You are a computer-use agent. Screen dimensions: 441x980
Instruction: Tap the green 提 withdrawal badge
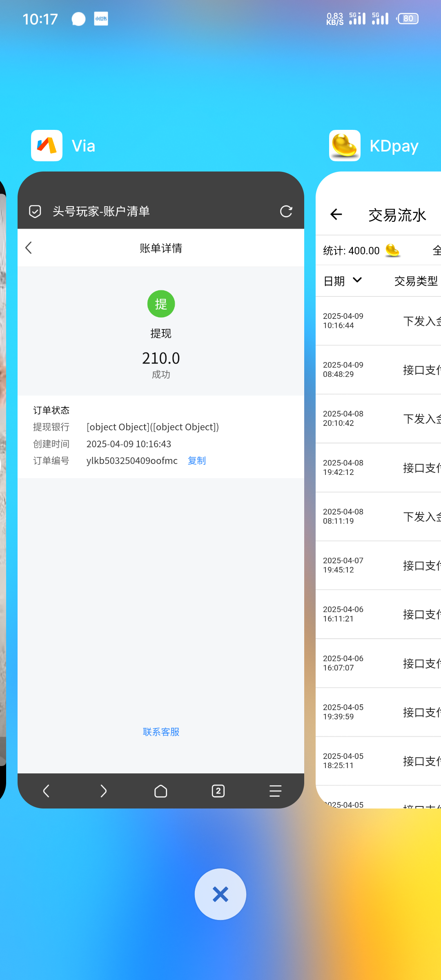[161, 304]
